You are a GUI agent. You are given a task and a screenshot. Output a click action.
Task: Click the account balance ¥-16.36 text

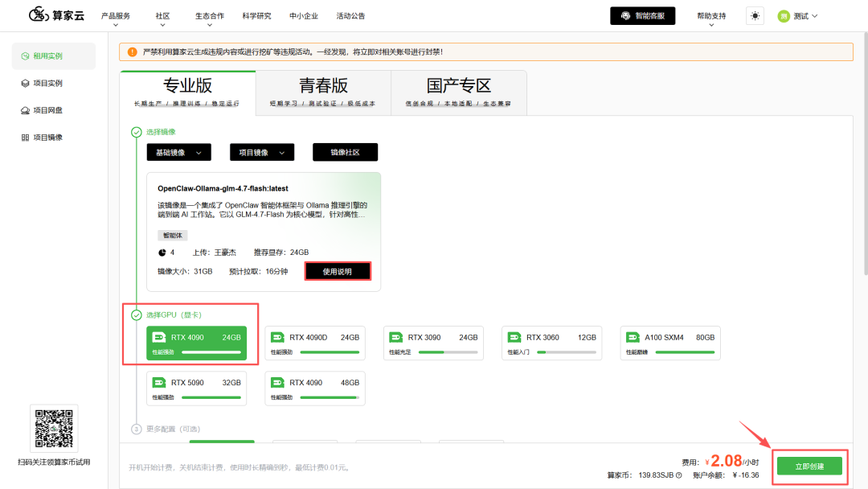pos(746,475)
